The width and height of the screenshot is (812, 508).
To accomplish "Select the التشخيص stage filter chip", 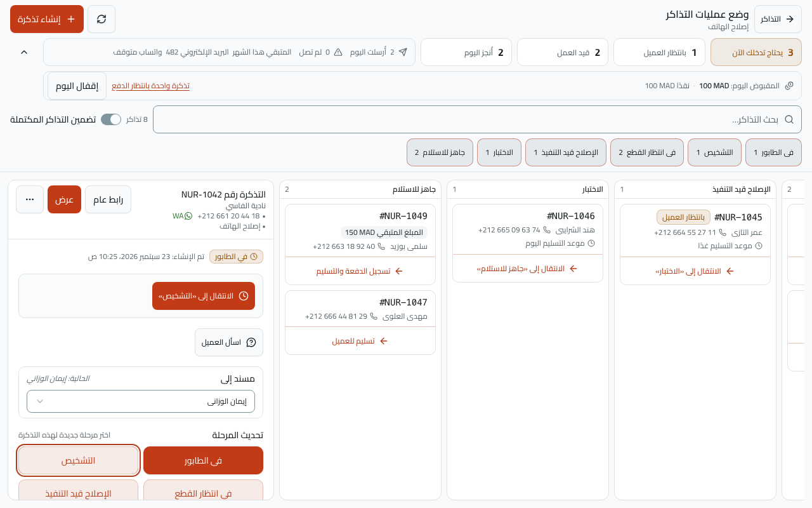I will 714,152.
